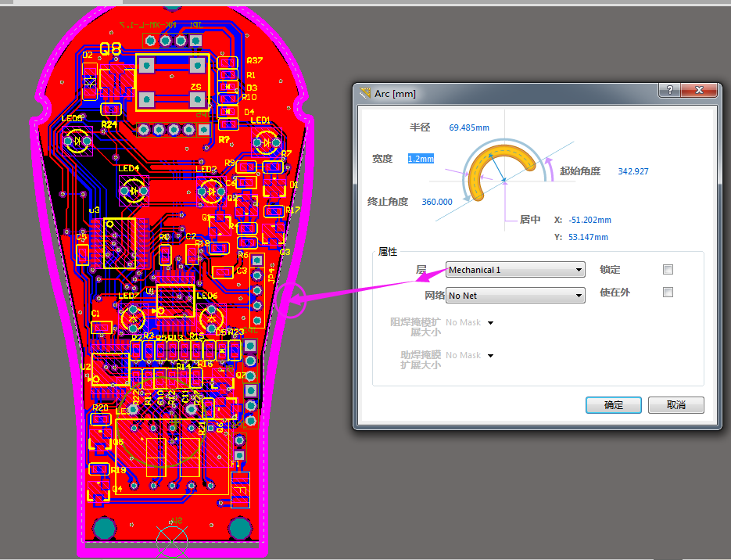This screenshot has width=731, height=560.
Task: Click the orange arc preview graphic
Action: tap(504, 167)
